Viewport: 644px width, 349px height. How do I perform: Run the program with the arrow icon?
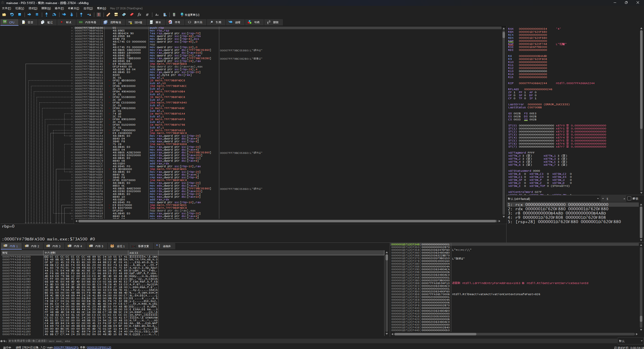[x=29, y=15]
